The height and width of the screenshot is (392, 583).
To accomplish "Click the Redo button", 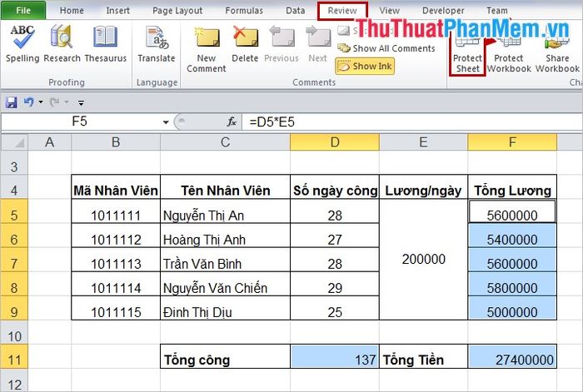I will tap(55, 102).
